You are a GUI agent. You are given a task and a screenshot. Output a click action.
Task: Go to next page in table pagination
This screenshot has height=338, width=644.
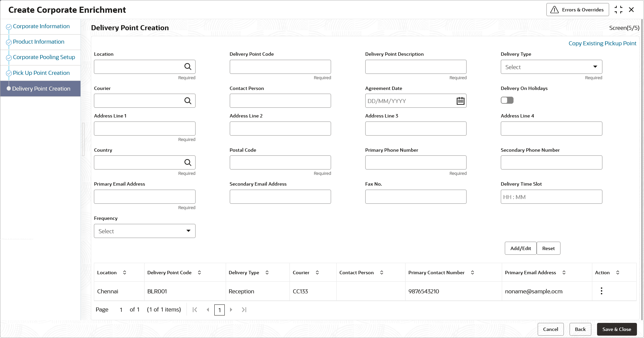pyautogui.click(x=231, y=310)
